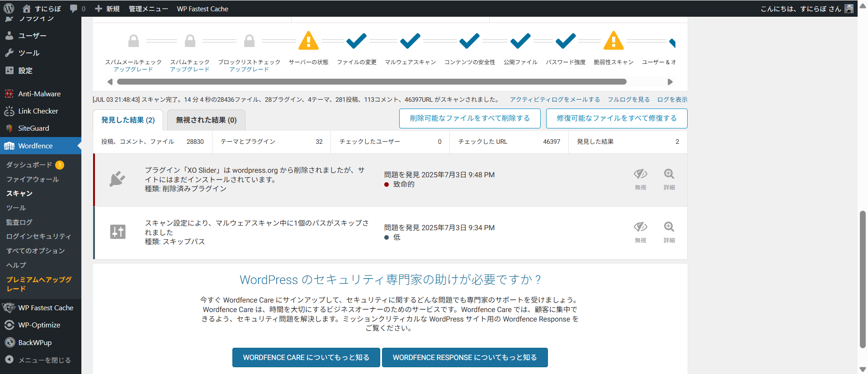This screenshot has height=374, width=868.
Task: Click plug icon on XO Slider result
Action: click(118, 179)
